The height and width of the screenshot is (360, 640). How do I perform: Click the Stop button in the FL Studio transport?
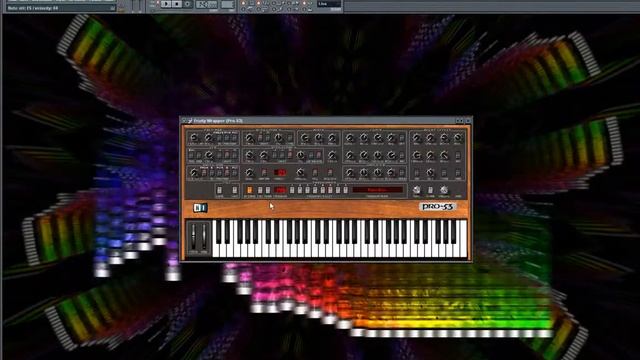(x=177, y=4)
